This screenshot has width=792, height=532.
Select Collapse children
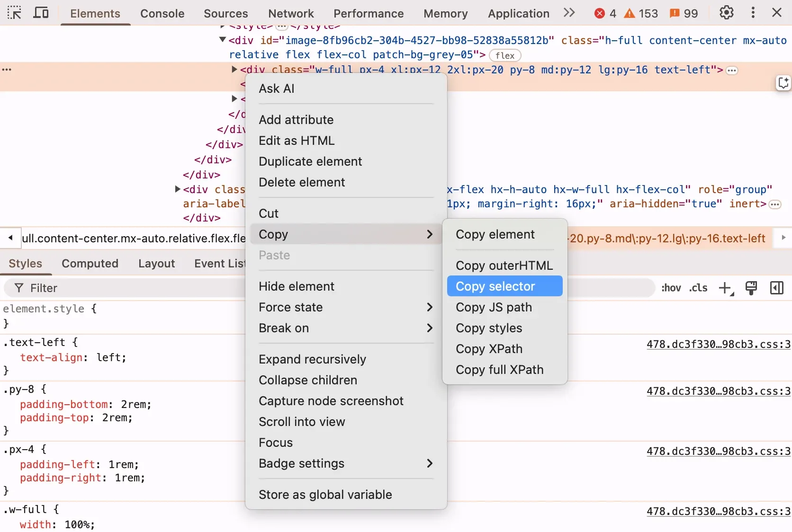click(346, 380)
